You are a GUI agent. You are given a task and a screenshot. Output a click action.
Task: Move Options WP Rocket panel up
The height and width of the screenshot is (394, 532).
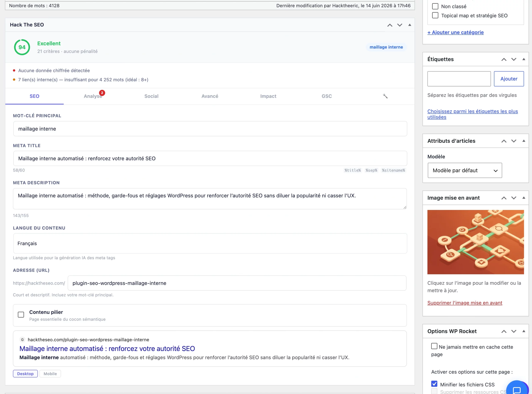click(504, 331)
